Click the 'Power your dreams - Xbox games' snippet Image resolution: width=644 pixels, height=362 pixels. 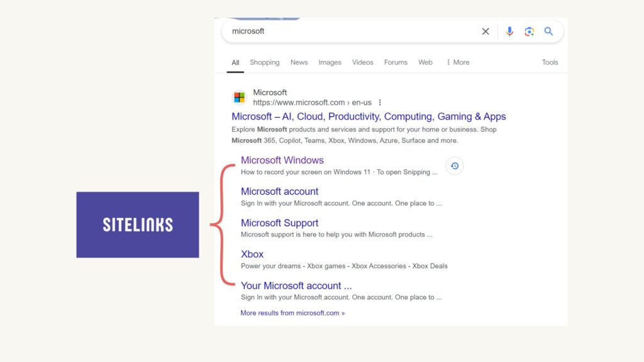click(x=344, y=266)
